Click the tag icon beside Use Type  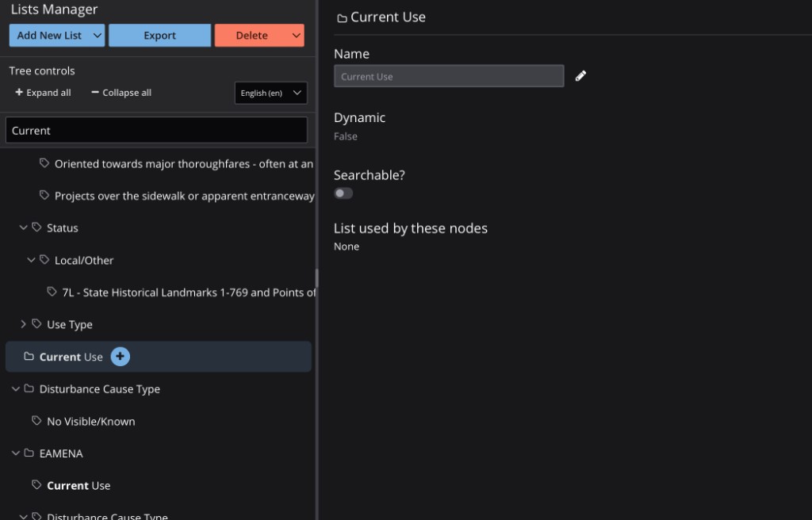[x=36, y=323]
